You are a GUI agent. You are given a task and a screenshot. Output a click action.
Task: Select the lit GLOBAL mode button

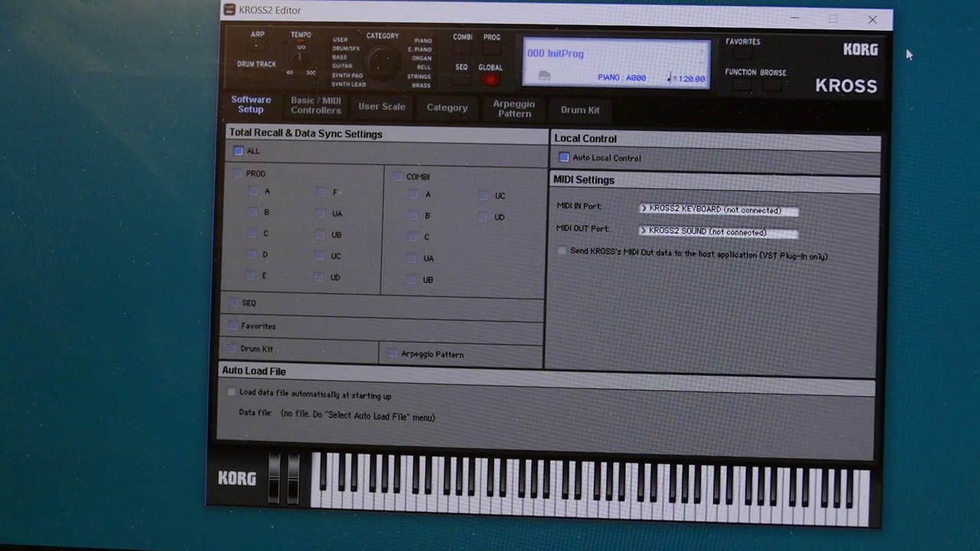pos(491,80)
